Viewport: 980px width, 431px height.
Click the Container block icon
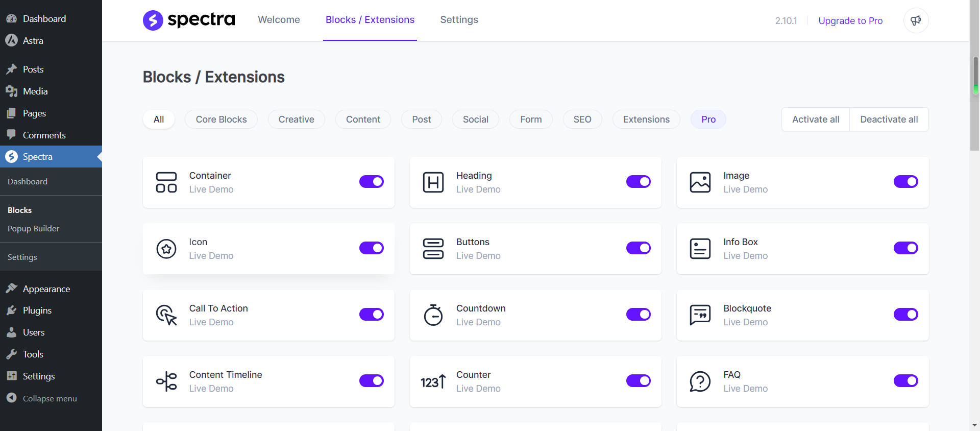166,182
